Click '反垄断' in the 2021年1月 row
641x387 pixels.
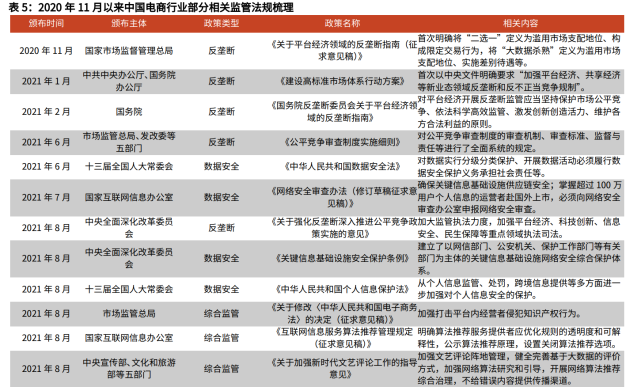222,81
